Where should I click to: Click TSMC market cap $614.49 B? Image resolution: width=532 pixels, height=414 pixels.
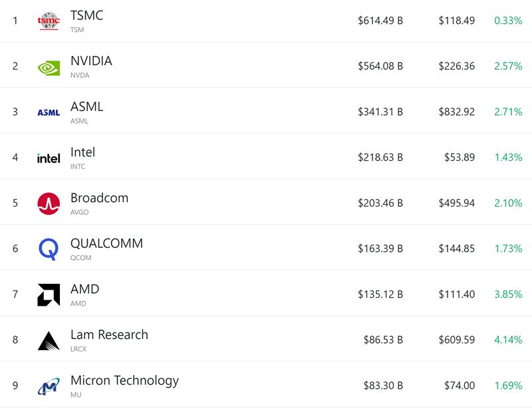coord(380,21)
